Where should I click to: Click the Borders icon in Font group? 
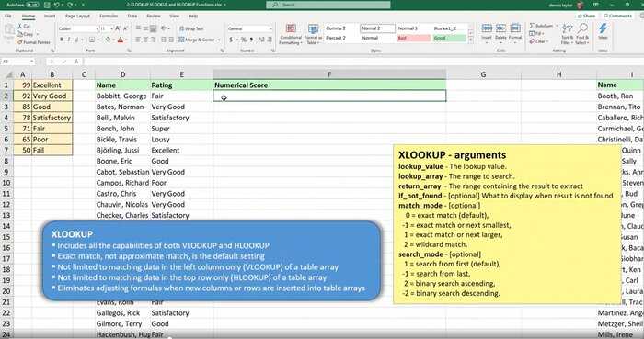pos(92,40)
